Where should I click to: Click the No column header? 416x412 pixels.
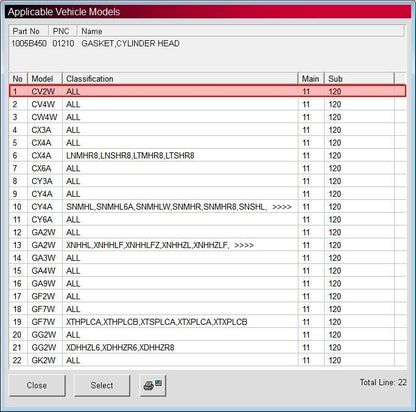click(x=18, y=79)
